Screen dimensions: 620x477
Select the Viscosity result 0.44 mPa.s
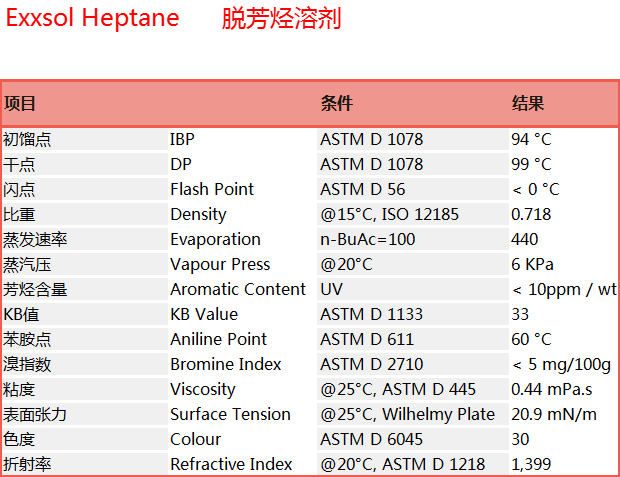pos(552,389)
